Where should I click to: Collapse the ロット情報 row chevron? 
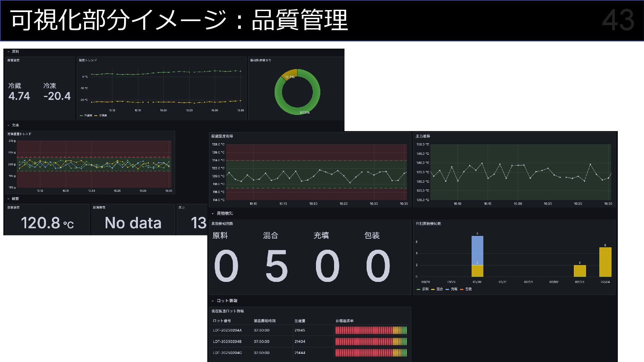[213, 301]
